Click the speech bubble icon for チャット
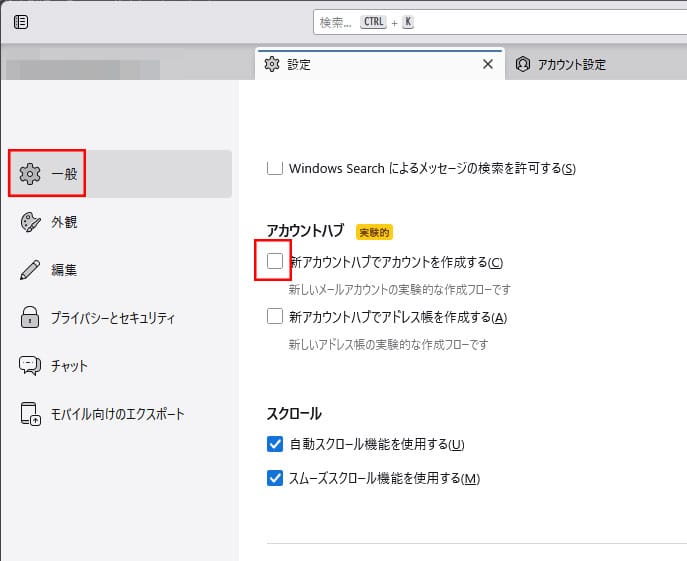 coord(30,366)
